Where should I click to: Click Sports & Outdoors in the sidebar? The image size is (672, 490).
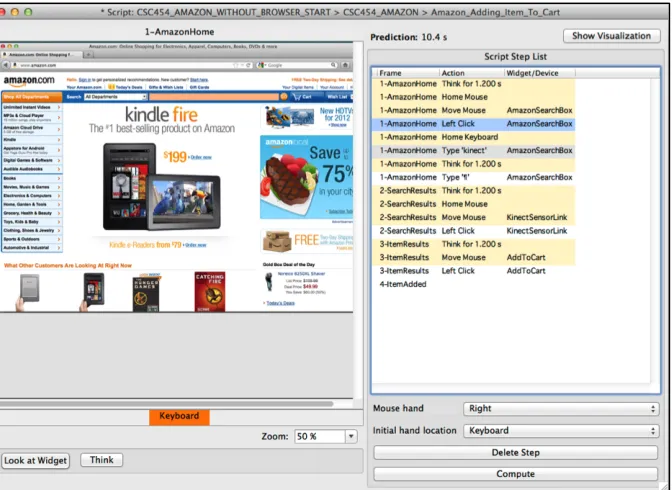pyautogui.click(x=32, y=239)
